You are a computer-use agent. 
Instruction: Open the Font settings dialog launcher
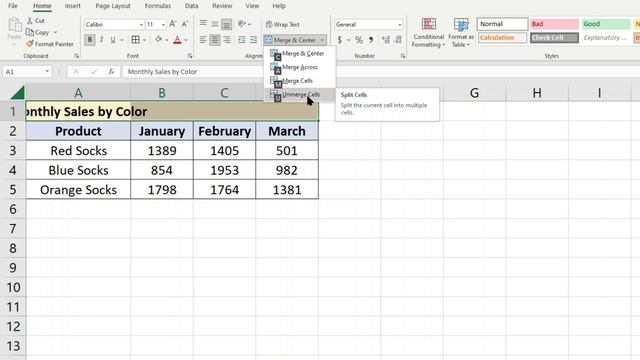pyautogui.click(x=190, y=56)
